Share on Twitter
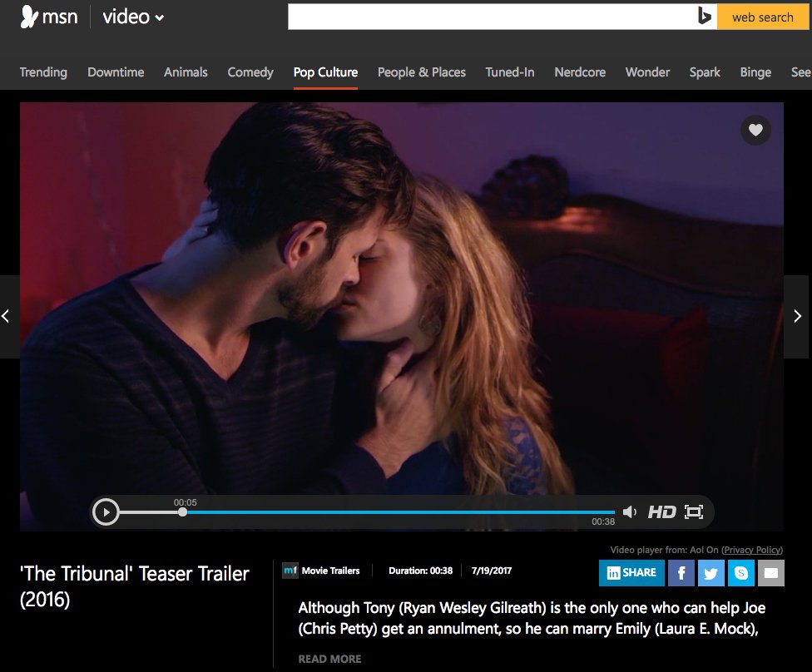The width and height of the screenshot is (812, 672). tap(711, 572)
